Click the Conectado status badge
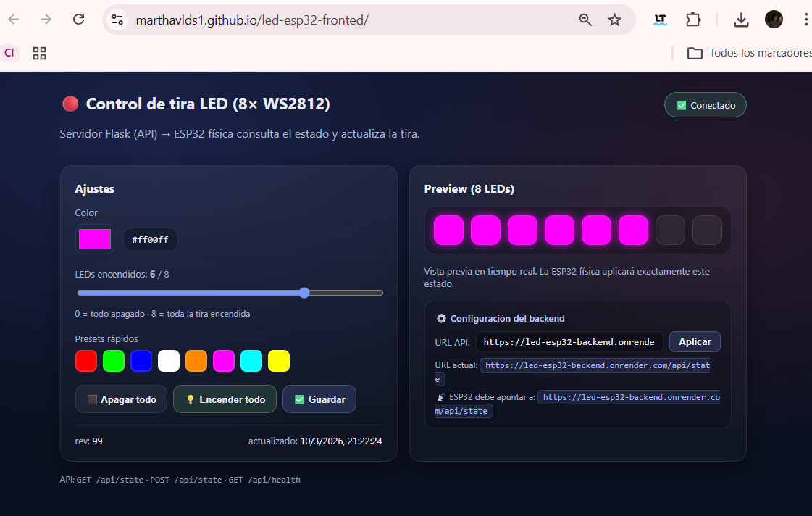 point(706,105)
